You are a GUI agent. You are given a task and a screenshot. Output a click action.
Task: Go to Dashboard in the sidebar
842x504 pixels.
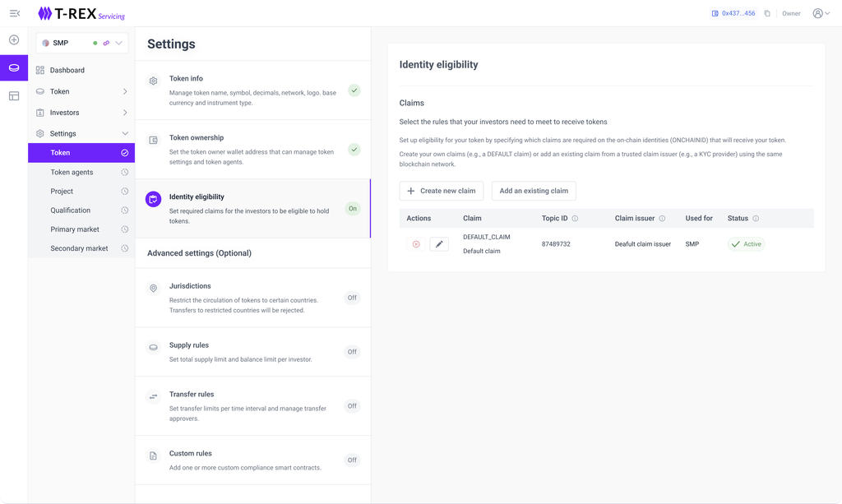click(67, 70)
